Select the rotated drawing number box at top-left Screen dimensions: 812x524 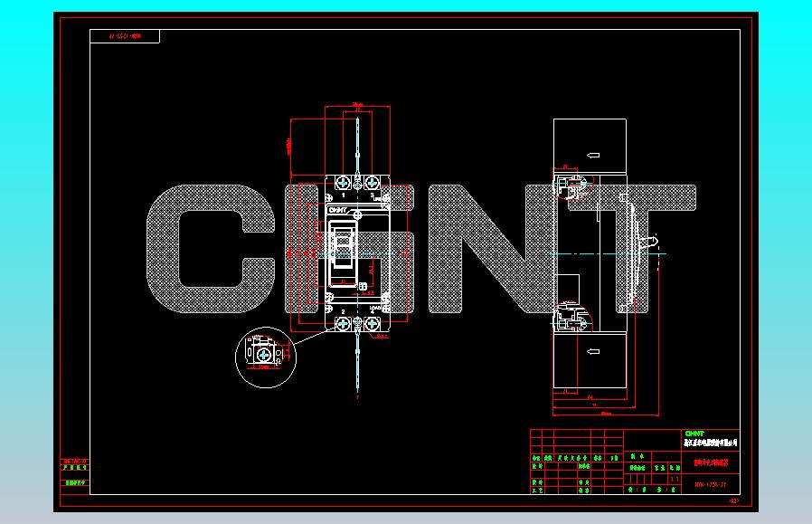125,36
